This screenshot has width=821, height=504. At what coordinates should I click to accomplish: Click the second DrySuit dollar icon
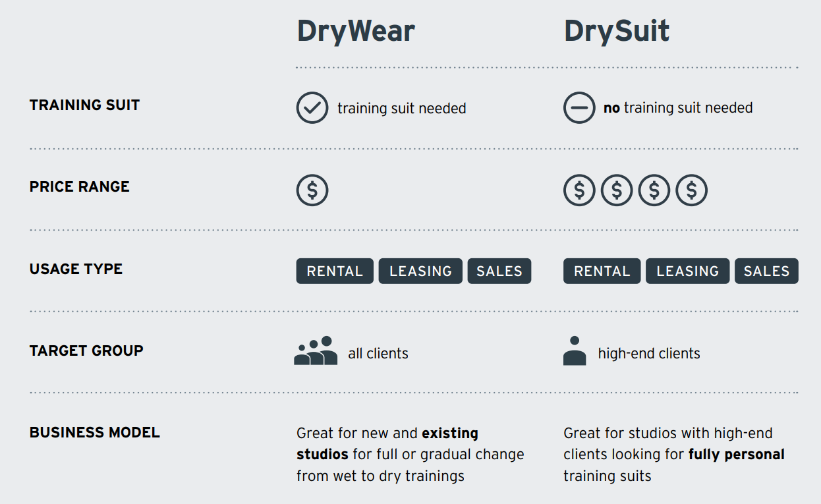617,190
